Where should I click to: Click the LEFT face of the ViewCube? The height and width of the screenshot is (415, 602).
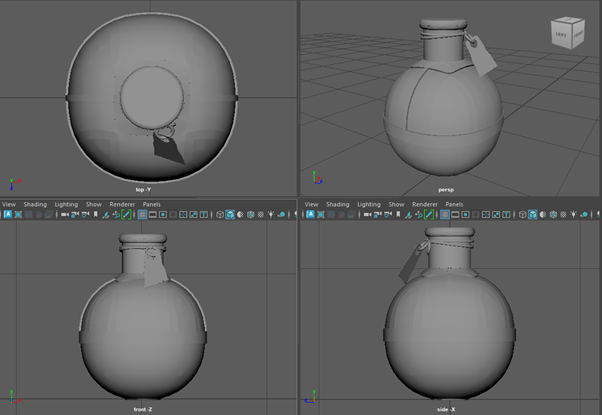[x=559, y=33]
